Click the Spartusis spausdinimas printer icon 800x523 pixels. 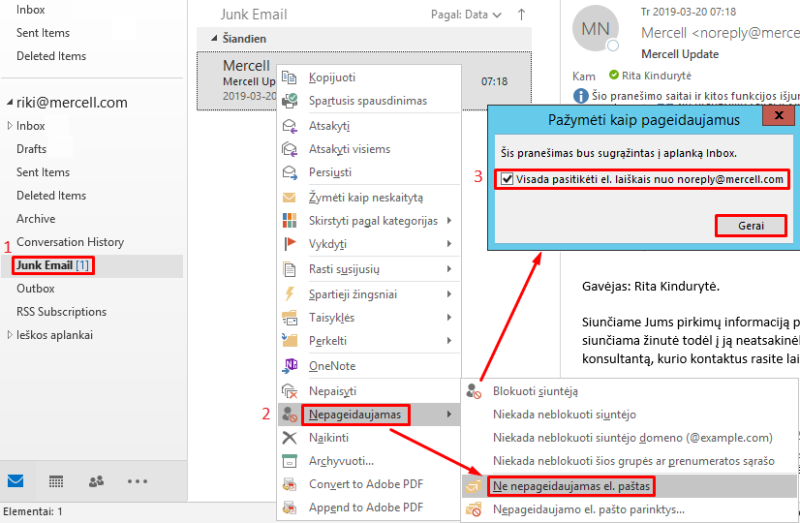pos(289,101)
